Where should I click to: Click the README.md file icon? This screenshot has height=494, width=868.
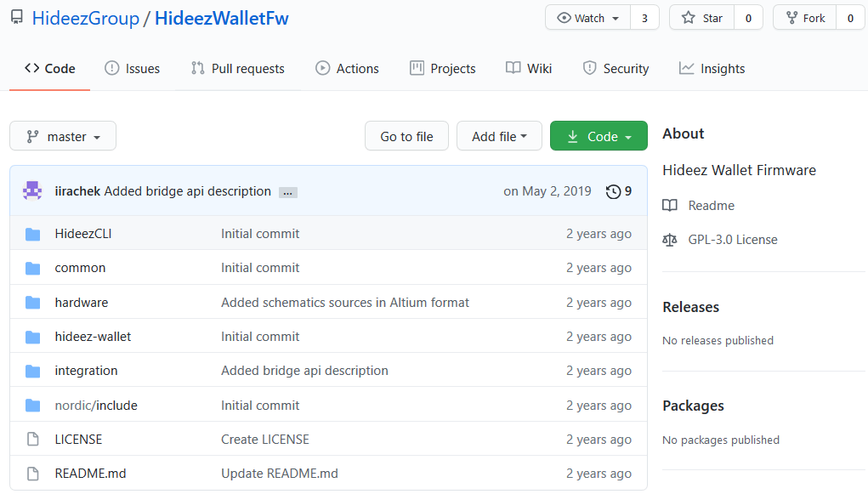32,474
